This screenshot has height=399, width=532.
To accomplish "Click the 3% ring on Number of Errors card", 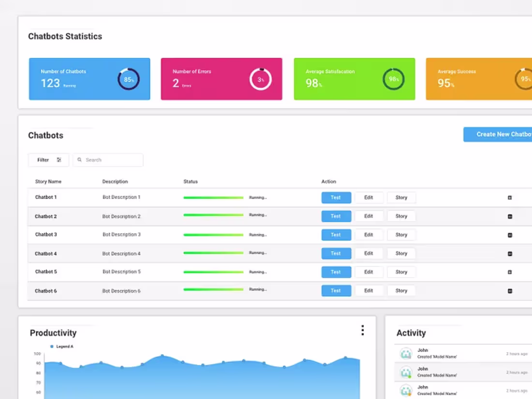I will point(261,79).
